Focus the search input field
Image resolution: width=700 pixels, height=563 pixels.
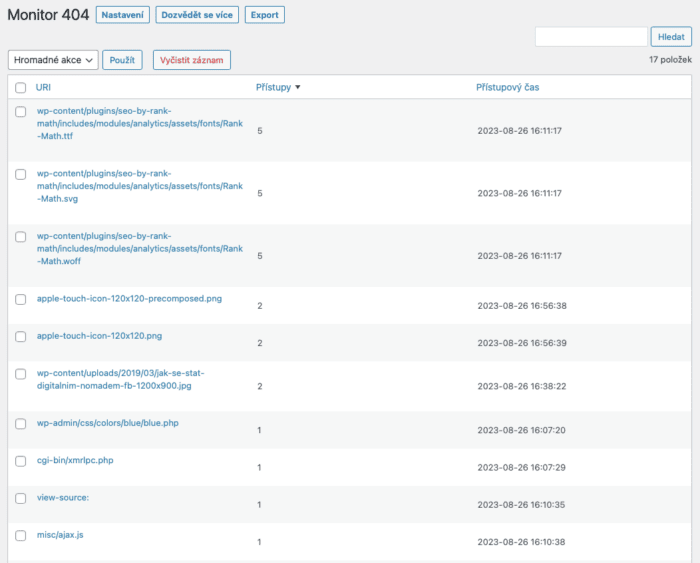pos(591,37)
